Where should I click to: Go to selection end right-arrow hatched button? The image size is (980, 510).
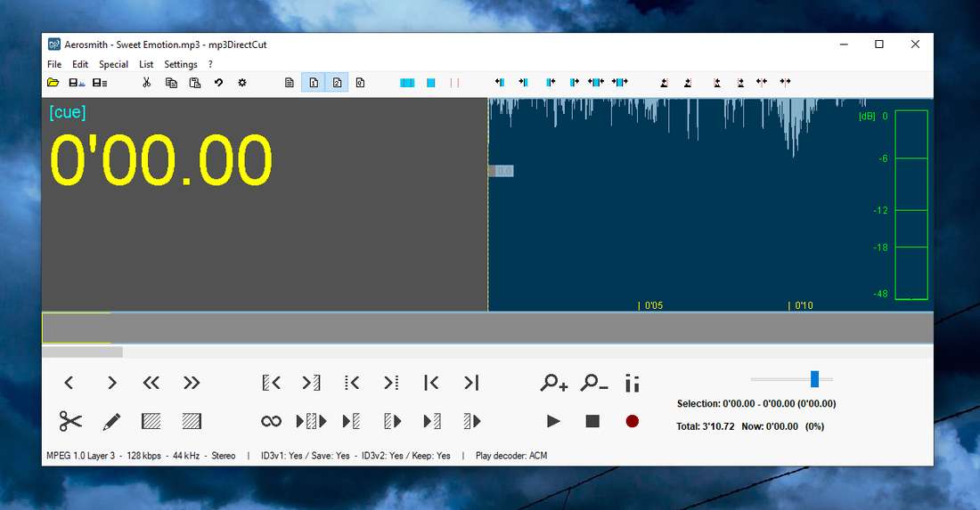(311, 383)
